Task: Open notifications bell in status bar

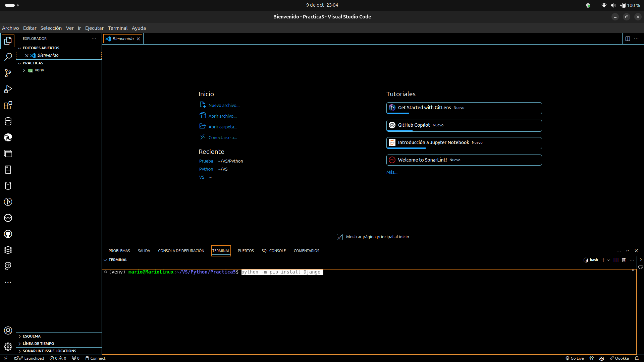Action: click(637, 358)
